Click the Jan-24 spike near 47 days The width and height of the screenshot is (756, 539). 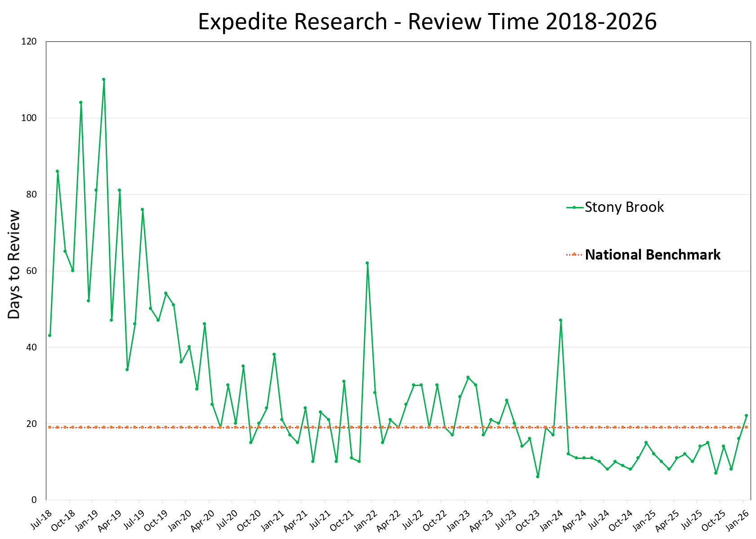tap(560, 320)
